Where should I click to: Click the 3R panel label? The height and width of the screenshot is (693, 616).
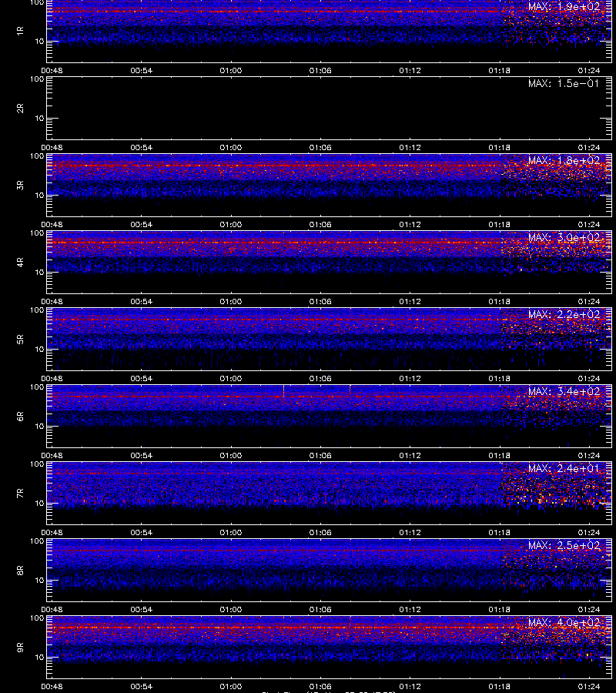20,185
